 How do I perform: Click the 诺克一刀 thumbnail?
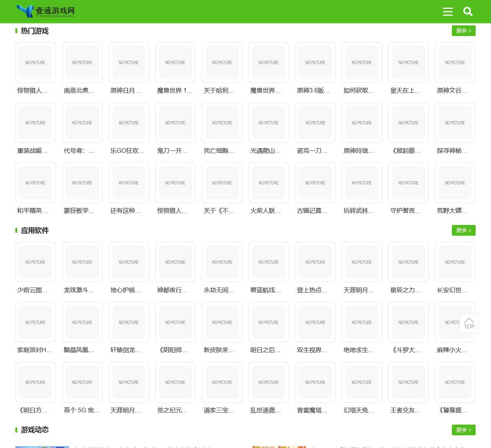coord(315,123)
